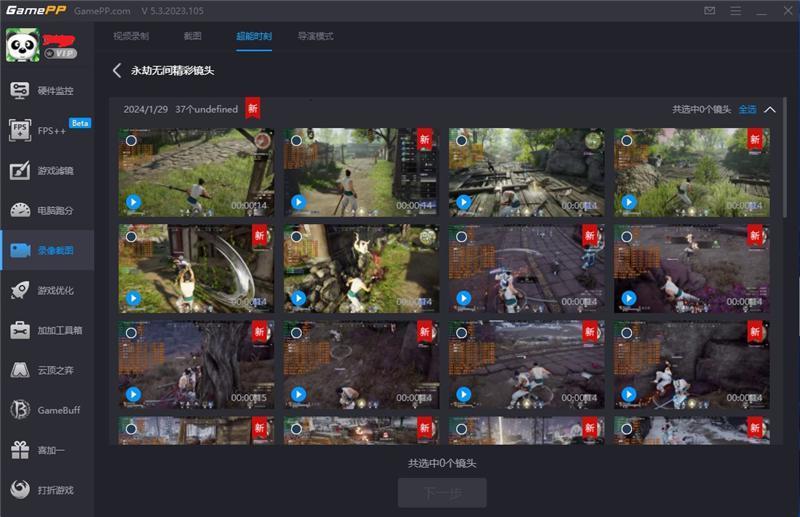This screenshot has width=800, height=517.
Task: Check the circle on top-right clip
Action: (x=626, y=141)
